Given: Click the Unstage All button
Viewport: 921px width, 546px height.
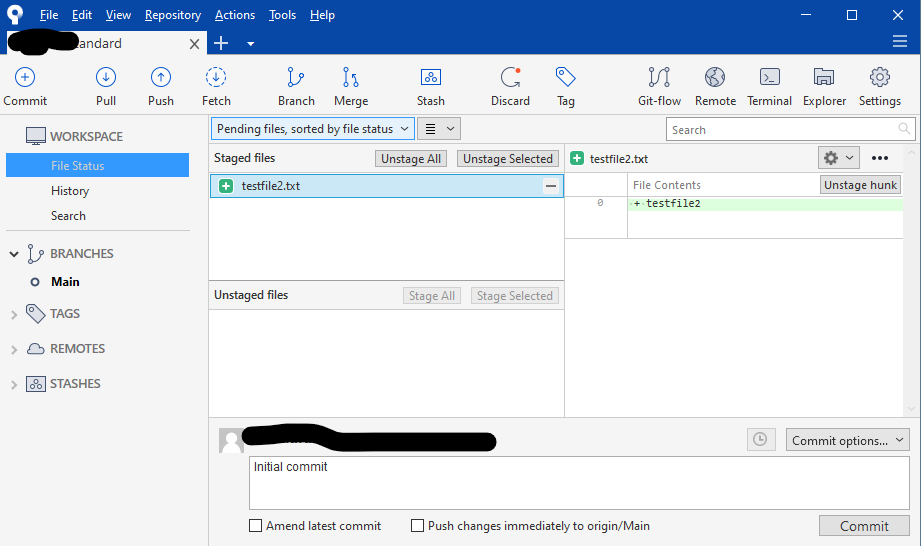Looking at the screenshot, I should pyautogui.click(x=411, y=159).
